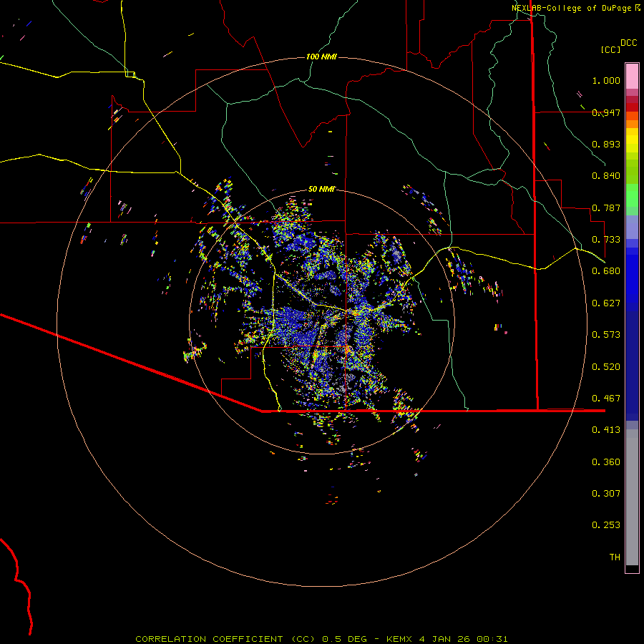Viewport: 644px width, 644px height.
Task: Select the 0.253 scale value
Action: tap(606, 525)
